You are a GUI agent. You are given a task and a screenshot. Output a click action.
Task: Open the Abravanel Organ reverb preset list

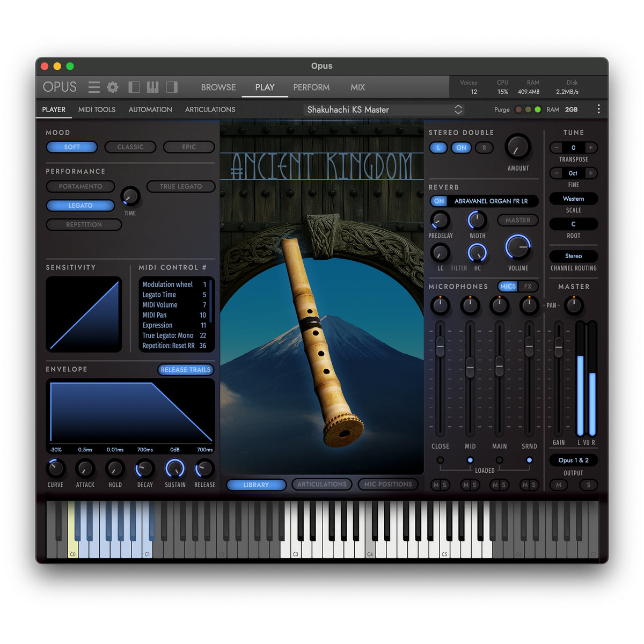(491, 201)
